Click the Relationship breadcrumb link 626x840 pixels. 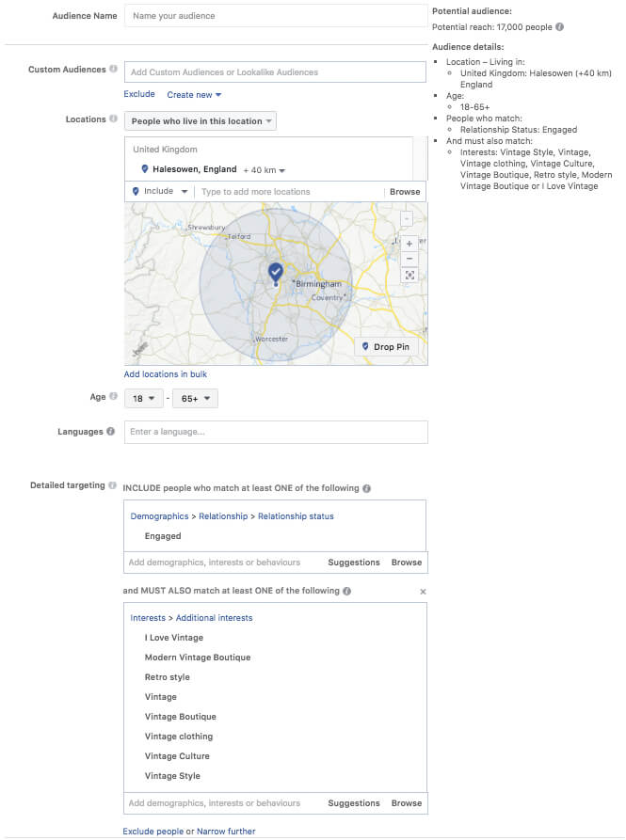[x=223, y=515]
